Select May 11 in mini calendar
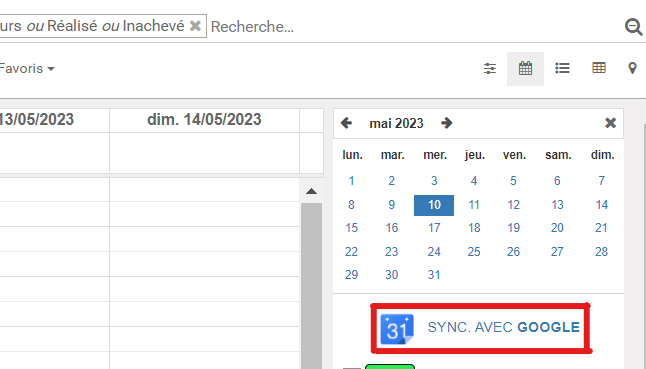Image resolution: width=646 pixels, height=369 pixels. click(x=474, y=205)
